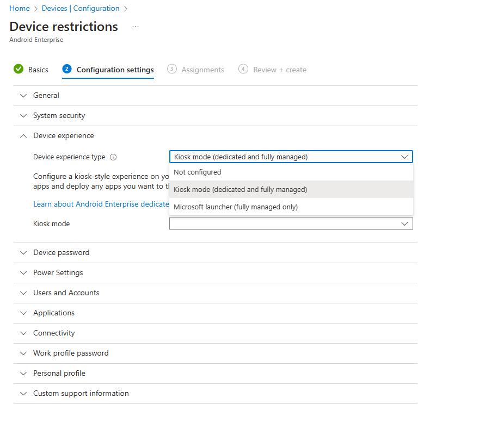Select Kiosk mode (dedicated and fully managed) option
504x435 pixels.
(x=241, y=189)
